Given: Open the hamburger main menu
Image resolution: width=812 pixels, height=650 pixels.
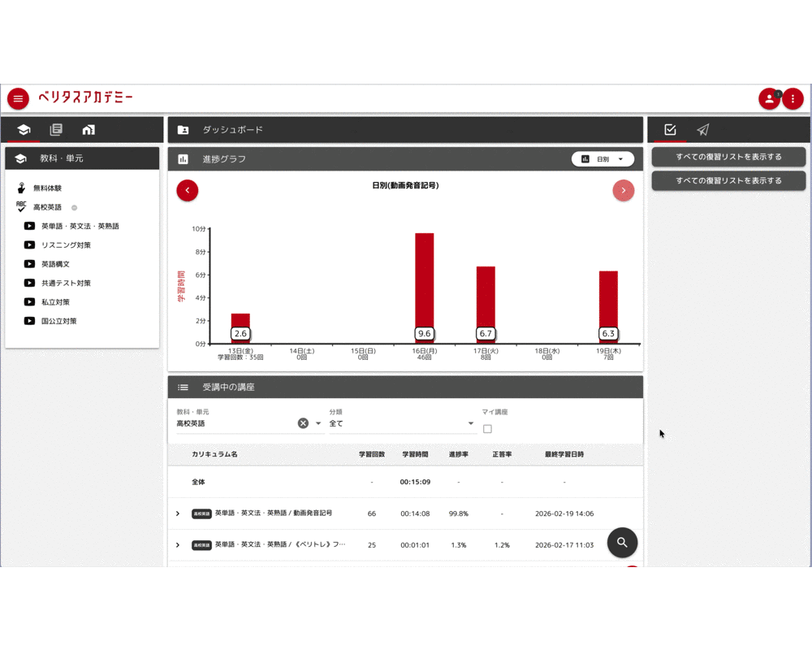Looking at the screenshot, I should [x=18, y=99].
